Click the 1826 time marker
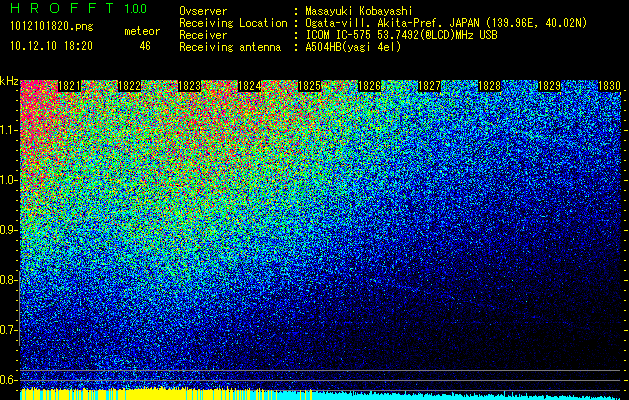Viewport: 629px width, 400px height. coord(369,86)
